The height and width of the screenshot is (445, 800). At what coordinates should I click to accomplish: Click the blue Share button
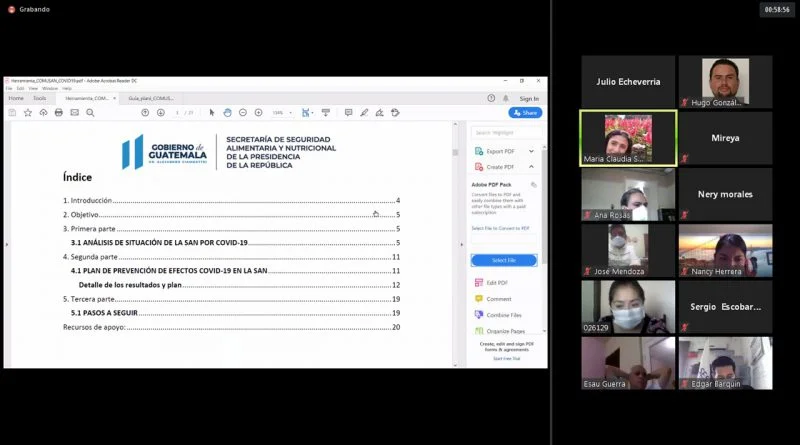click(x=525, y=113)
